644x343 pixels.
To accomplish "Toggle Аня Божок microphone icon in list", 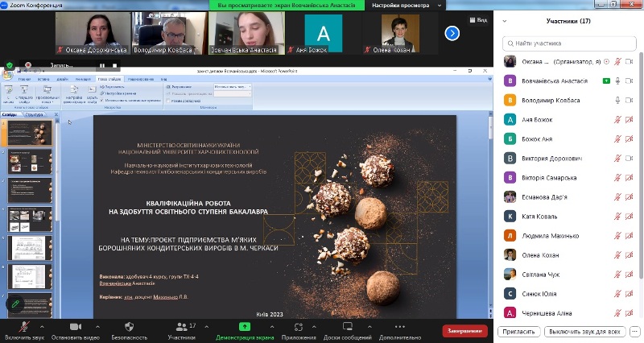I will point(617,119).
